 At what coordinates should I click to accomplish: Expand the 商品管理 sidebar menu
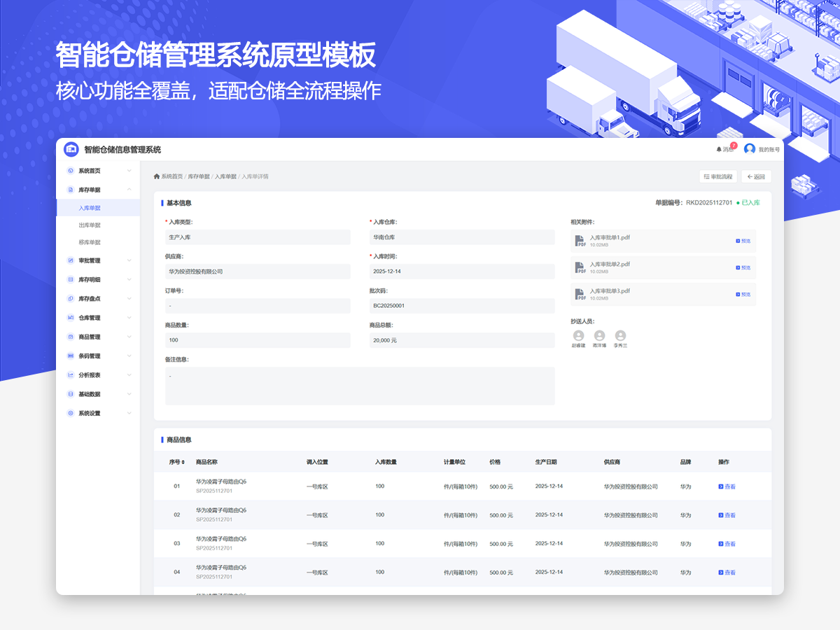[129, 337]
